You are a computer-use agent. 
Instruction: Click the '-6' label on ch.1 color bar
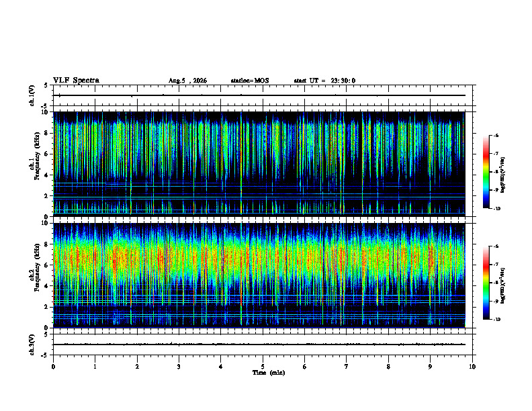point(496,136)
